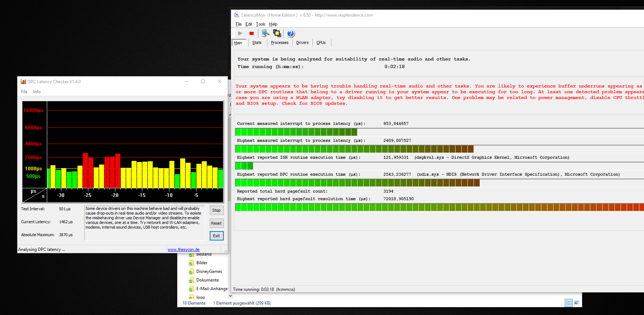The image size is (644, 315).
Task: Click the hard pagefault resolution time bar
Action: 439,207
